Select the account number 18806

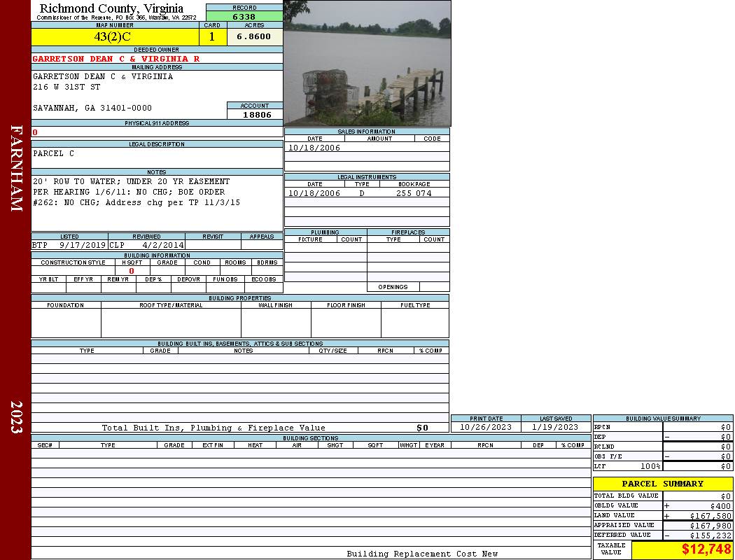click(255, 115)
